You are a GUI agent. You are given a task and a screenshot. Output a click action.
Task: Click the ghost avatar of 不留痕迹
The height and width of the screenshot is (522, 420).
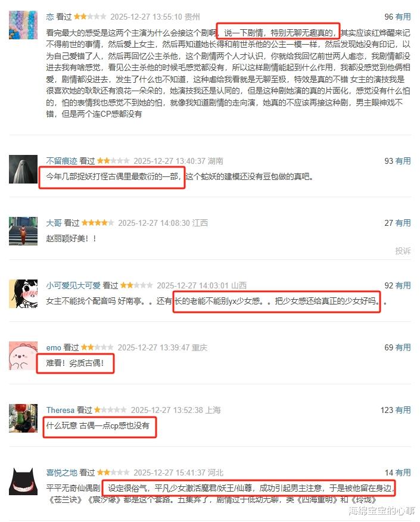tap(23, 169)
